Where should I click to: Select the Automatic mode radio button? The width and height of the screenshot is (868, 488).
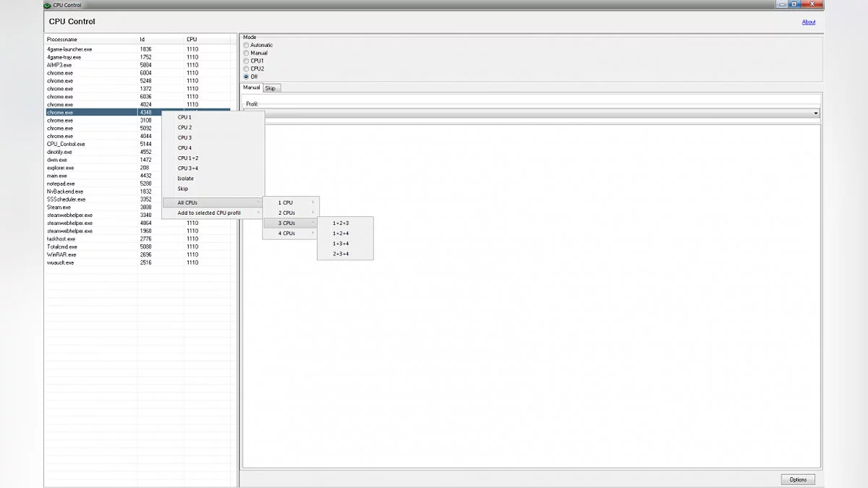(x=246, y=46)
